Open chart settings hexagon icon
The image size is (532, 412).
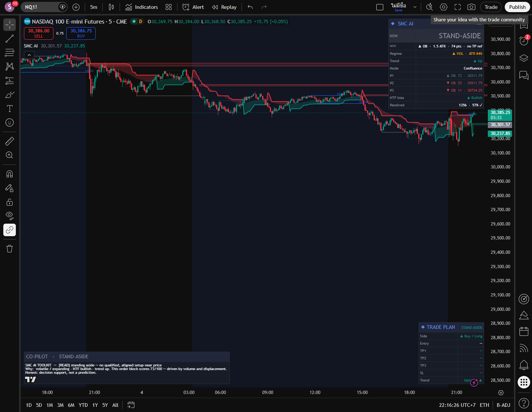pos(444,7)
